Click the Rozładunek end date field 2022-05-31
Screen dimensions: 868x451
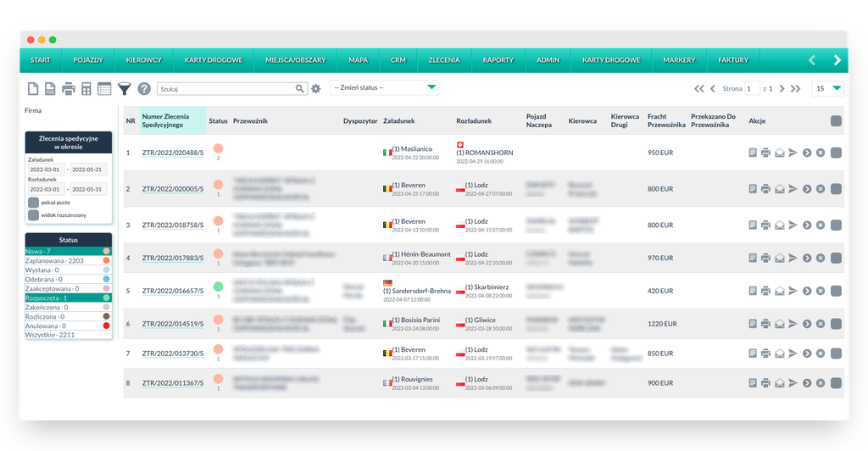click(88, 189)
